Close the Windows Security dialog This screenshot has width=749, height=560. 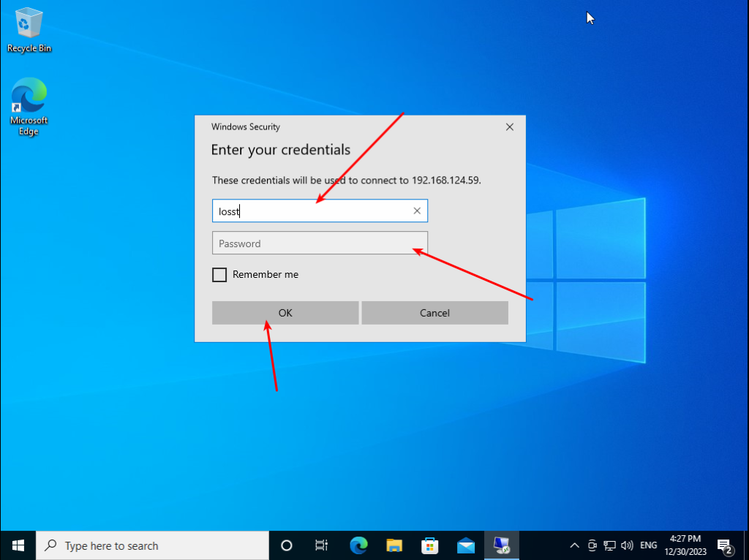(x=510, y=127)
